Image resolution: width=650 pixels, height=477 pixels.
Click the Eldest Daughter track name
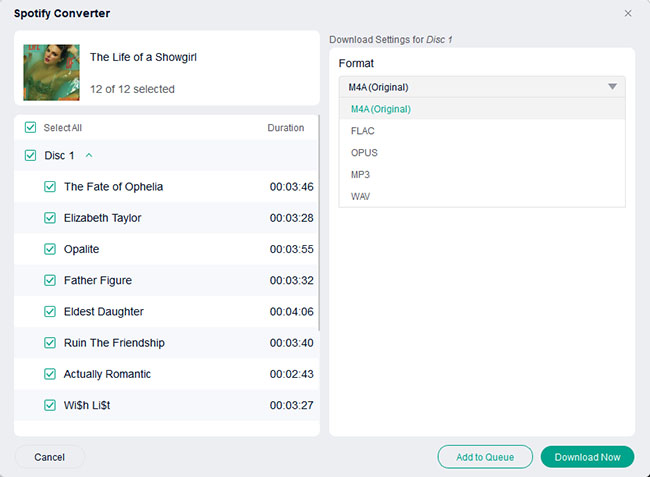(104, 312)
